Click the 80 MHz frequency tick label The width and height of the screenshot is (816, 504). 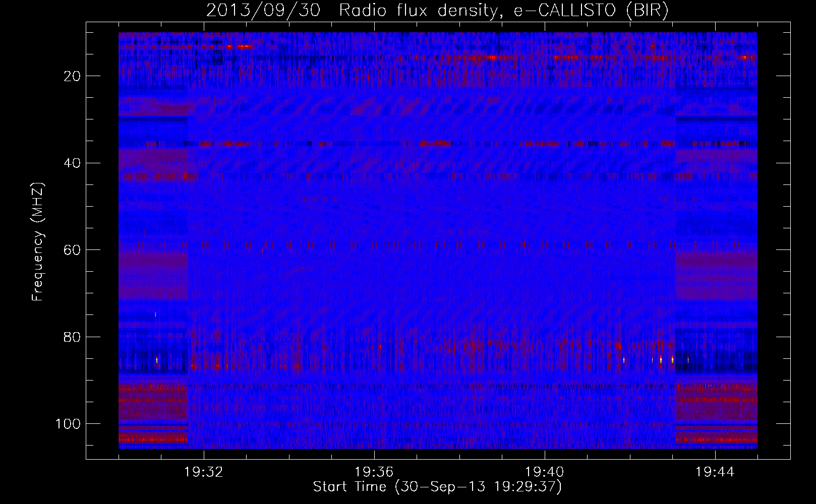tap(73, 337)
